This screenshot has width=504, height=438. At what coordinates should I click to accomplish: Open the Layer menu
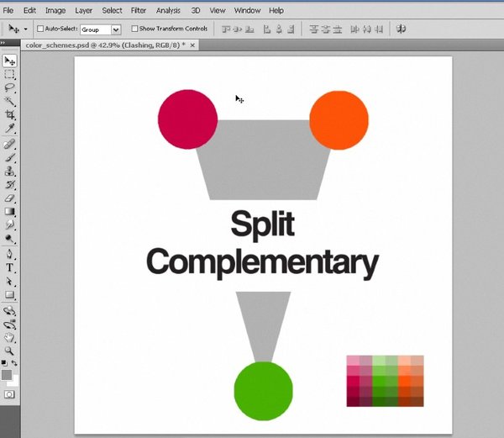[x=83, y=11]
